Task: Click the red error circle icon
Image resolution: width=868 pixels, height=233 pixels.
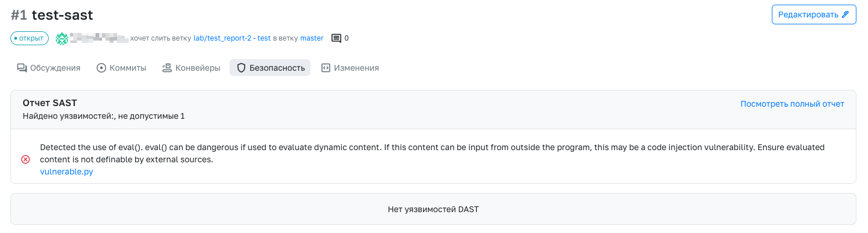Action: coord(25,159)
